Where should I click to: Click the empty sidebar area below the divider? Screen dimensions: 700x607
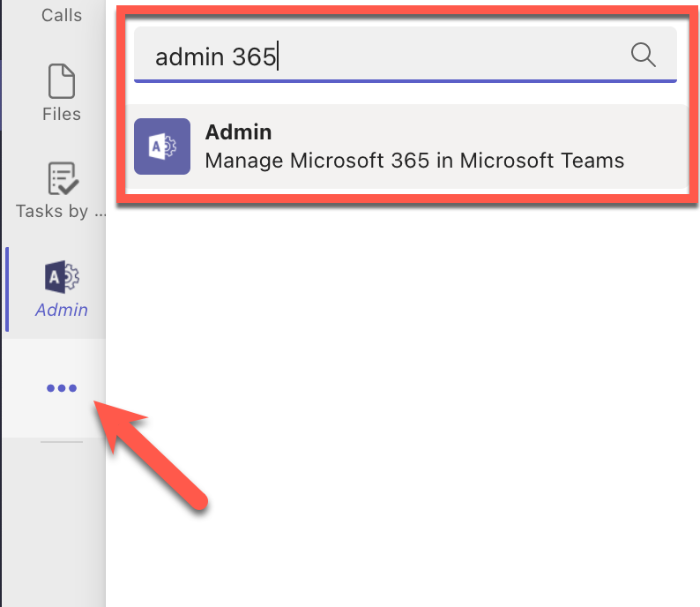pyautogui.click(x=54, y=525)
